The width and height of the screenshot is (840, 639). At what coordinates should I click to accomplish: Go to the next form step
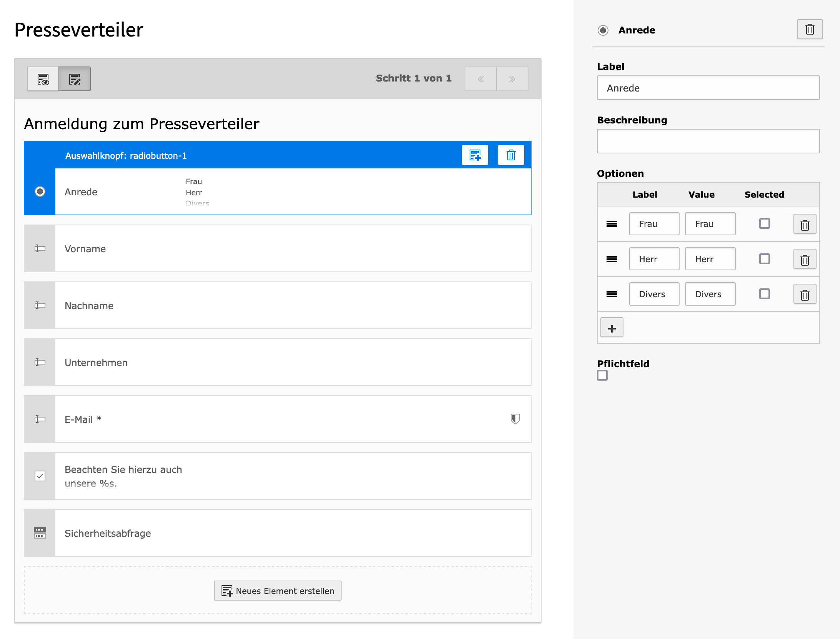512,79
